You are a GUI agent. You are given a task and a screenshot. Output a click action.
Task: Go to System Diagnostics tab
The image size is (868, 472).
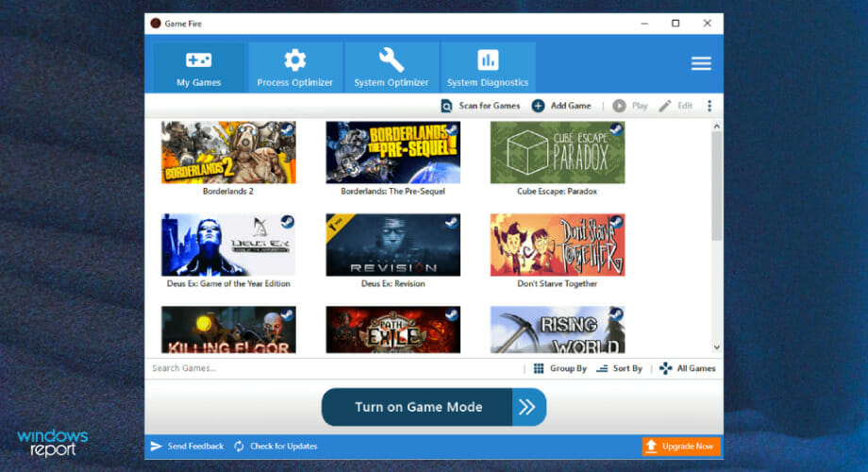[x=488, y=68]
